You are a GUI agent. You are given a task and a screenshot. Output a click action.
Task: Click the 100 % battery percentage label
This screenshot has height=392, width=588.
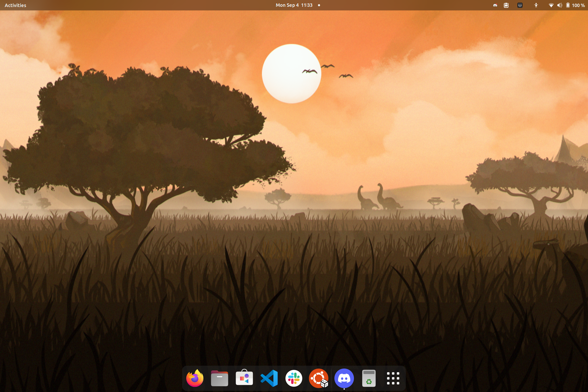pyautogui.click(x=578, y=5)
